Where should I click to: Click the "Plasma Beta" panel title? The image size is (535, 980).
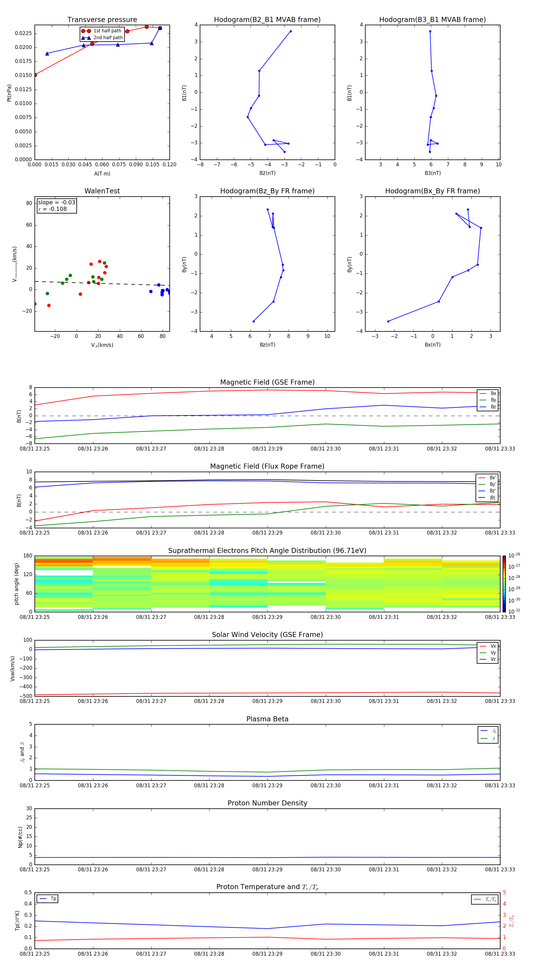pyautogui.click(x=267, y=719)
